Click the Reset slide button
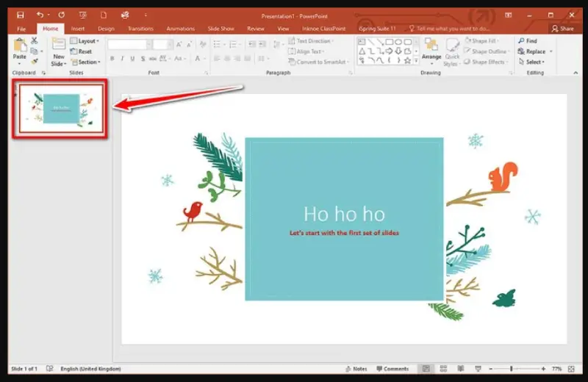The height and width of the screenshot is (382, 588). coord(81,51)
